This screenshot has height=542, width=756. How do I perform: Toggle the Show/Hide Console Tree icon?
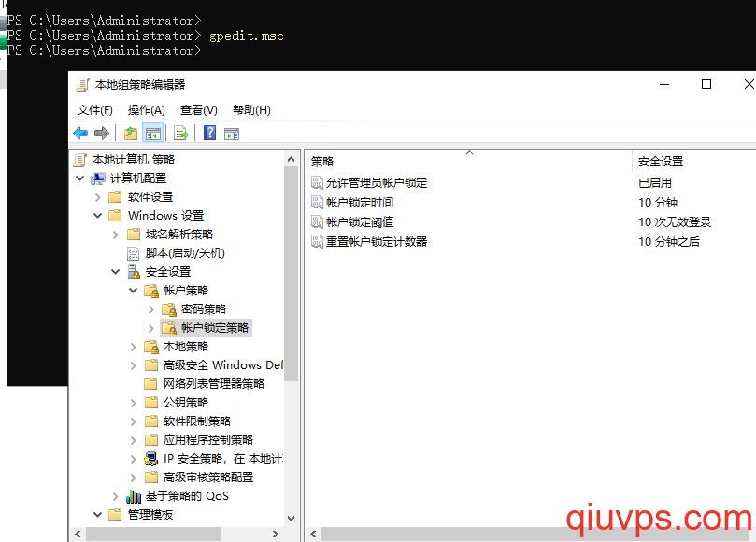[x=152, y=134]
